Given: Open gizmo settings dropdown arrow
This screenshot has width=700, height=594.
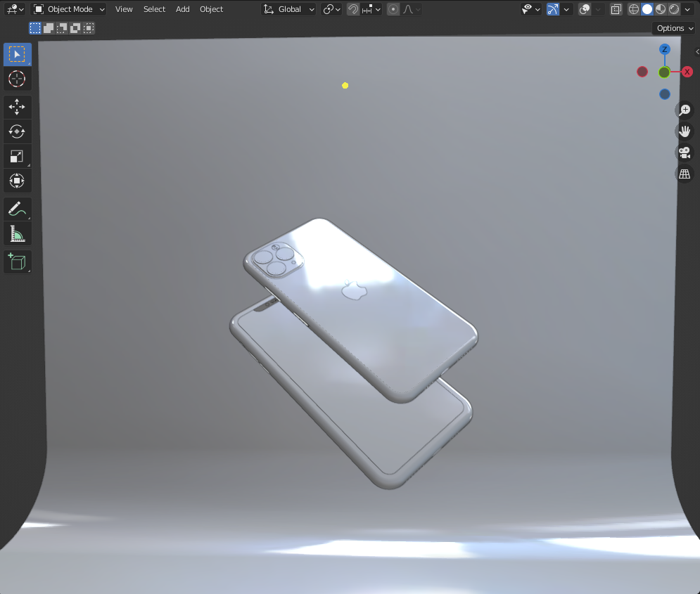Looking at the screenshot, I should point(566,9).
